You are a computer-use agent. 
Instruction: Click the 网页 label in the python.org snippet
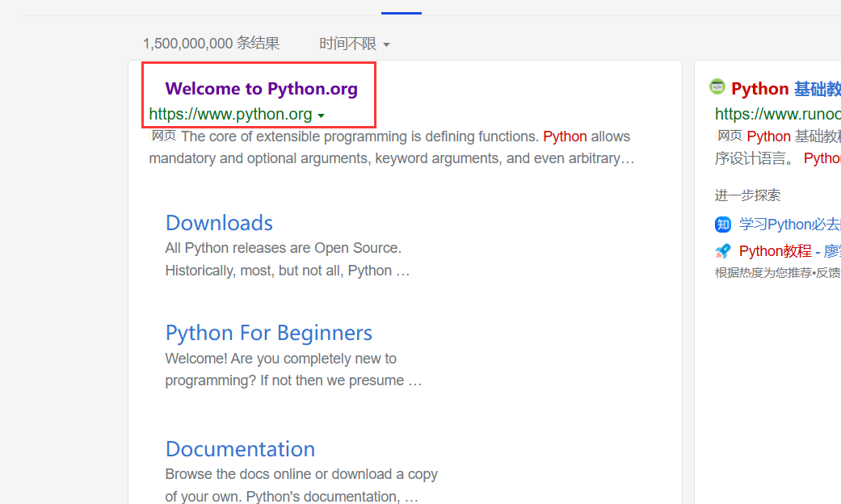(x=163, y=136)
